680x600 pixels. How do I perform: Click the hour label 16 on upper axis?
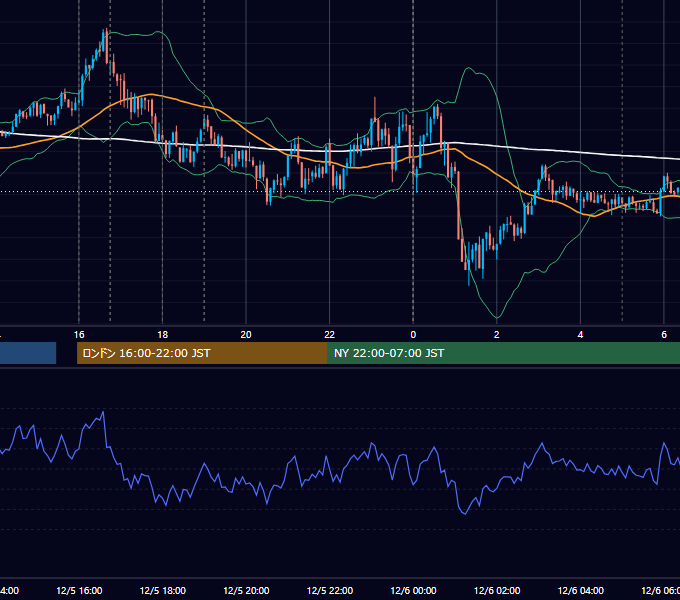[79, 335]
